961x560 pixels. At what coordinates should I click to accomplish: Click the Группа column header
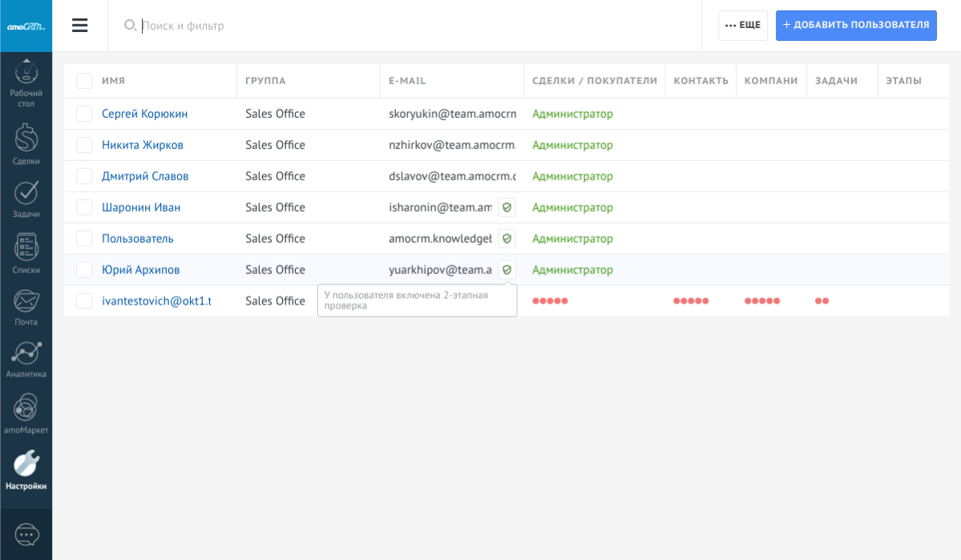(265, 81)
